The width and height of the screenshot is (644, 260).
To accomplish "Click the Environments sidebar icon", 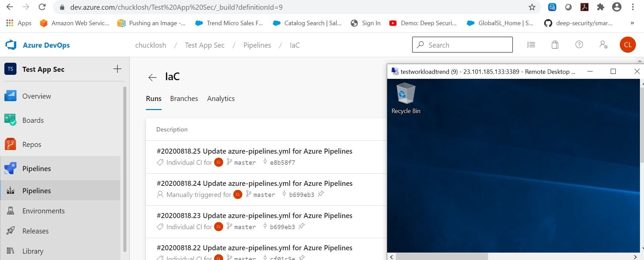I will coord(10,211).
